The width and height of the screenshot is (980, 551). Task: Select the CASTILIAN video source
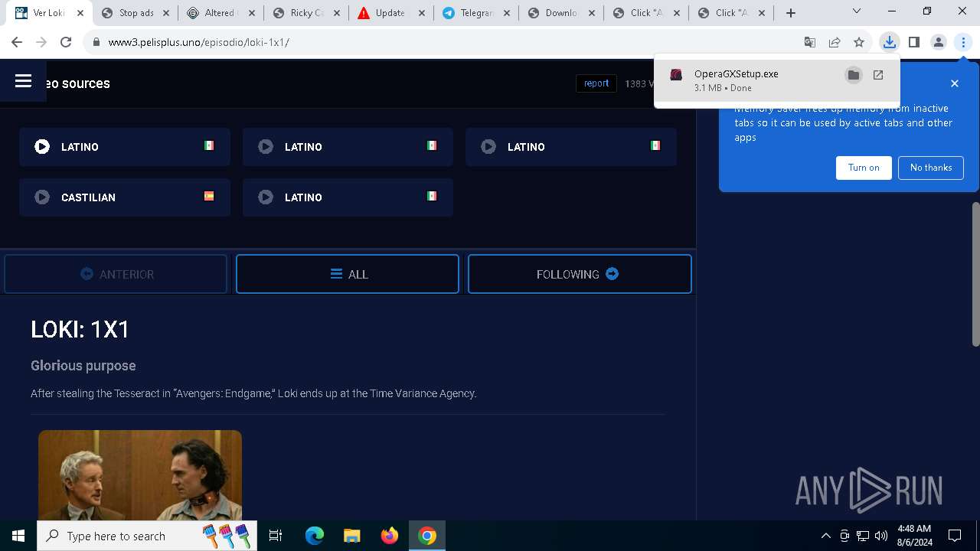125,197
